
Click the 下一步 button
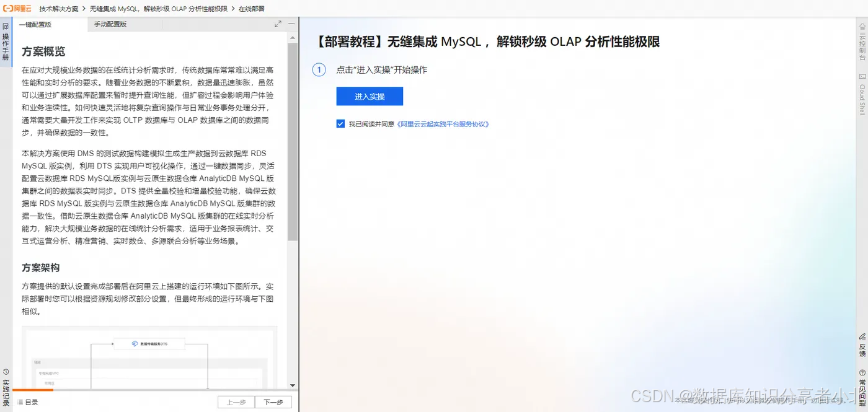click(x=273, y=402)
